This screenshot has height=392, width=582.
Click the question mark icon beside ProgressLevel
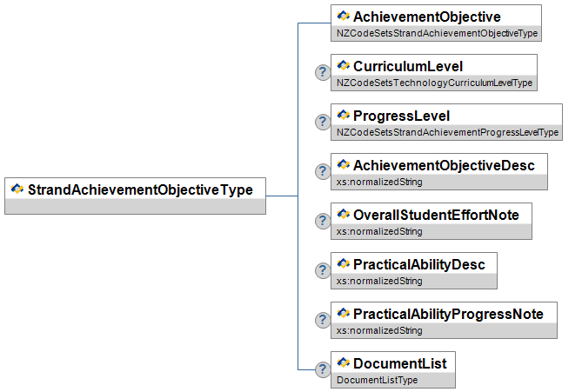(322, 123)
